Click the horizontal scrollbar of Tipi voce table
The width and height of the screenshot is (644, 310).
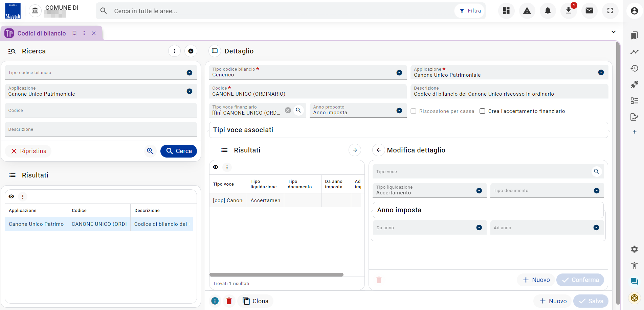pyautogui.click(x=276, y=275)
